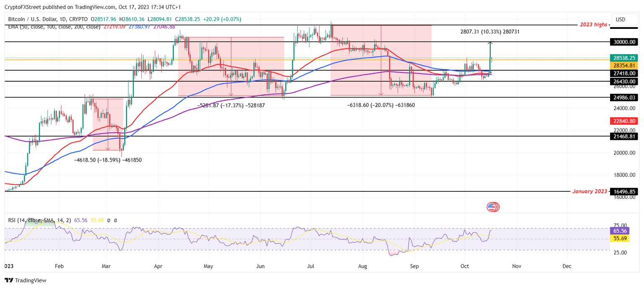The image size is (644, 288).
Task: Click the red 22840.80 price label
Action: pos(623,121)
